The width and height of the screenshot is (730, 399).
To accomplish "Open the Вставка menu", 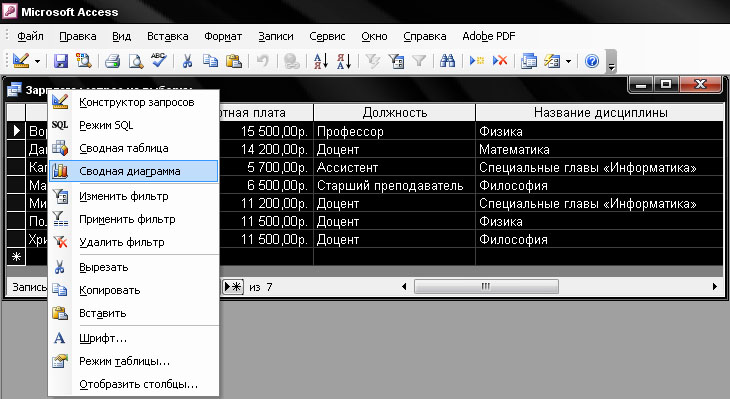I will 168,36.
